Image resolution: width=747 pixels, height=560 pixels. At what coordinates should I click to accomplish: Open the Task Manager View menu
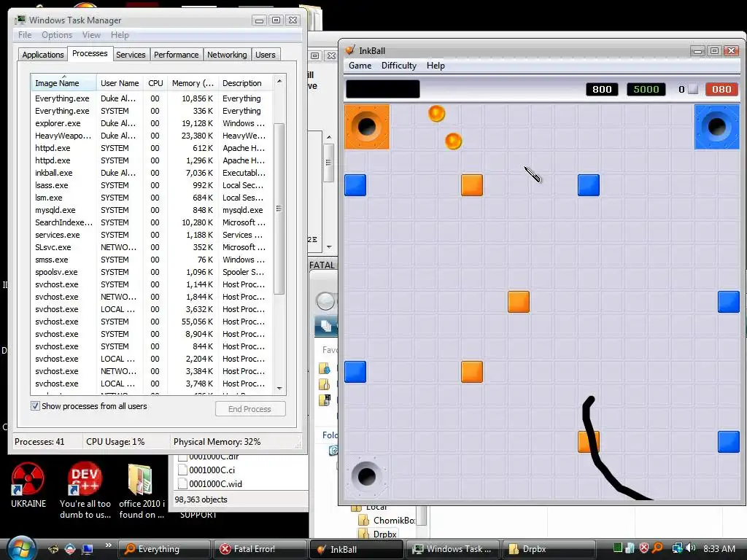91,35
